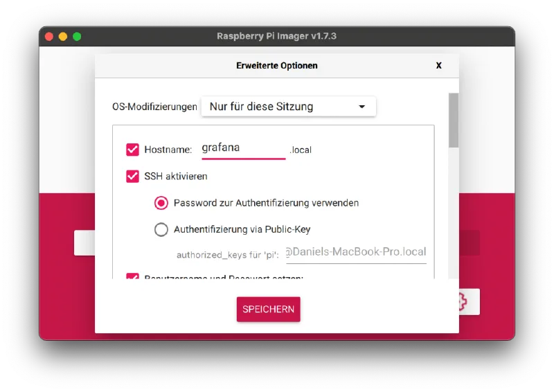Toggle Benutzername und Passwort setzen checkbox
The width and height of the screenshot is (554, 392).
click(x=132, y=276)
